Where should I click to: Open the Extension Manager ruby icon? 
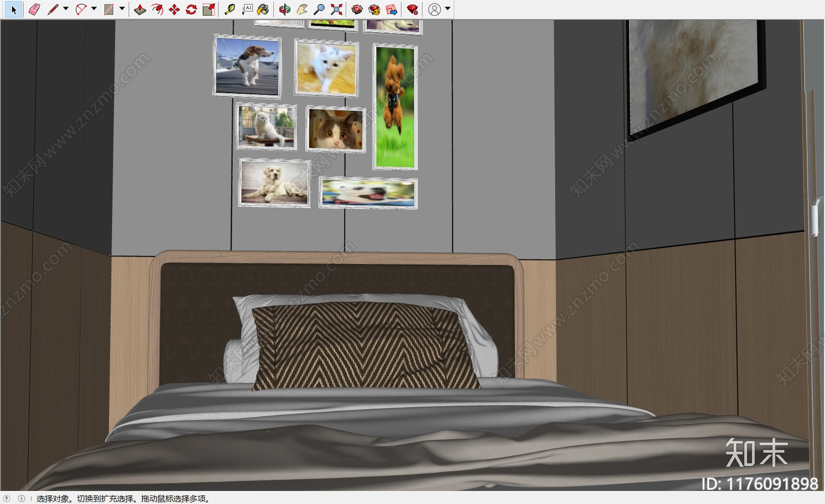pyautogui.click(x=412, y=9)
